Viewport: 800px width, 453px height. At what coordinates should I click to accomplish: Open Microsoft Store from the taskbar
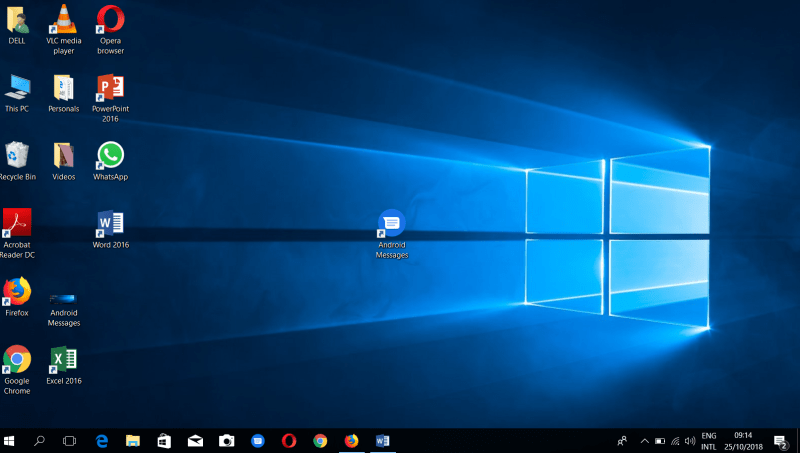click(x=163, y=440)
